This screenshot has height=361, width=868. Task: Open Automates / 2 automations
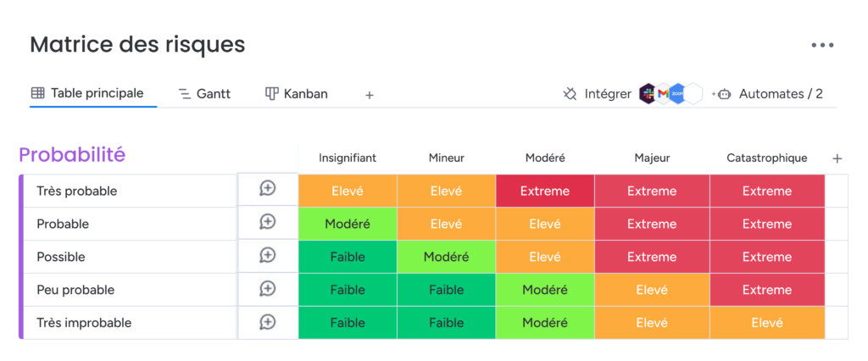[x=768, y=94]
